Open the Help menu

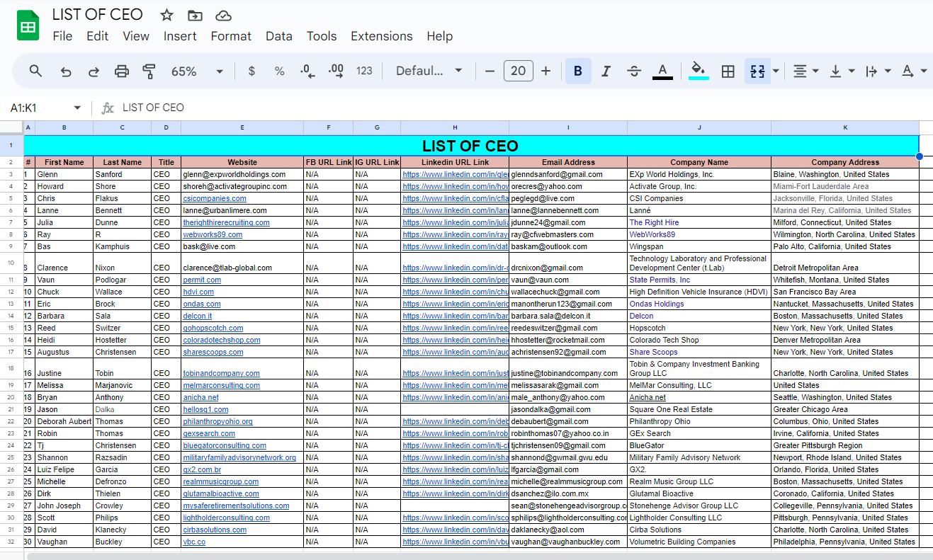click(x=439, y=36)
